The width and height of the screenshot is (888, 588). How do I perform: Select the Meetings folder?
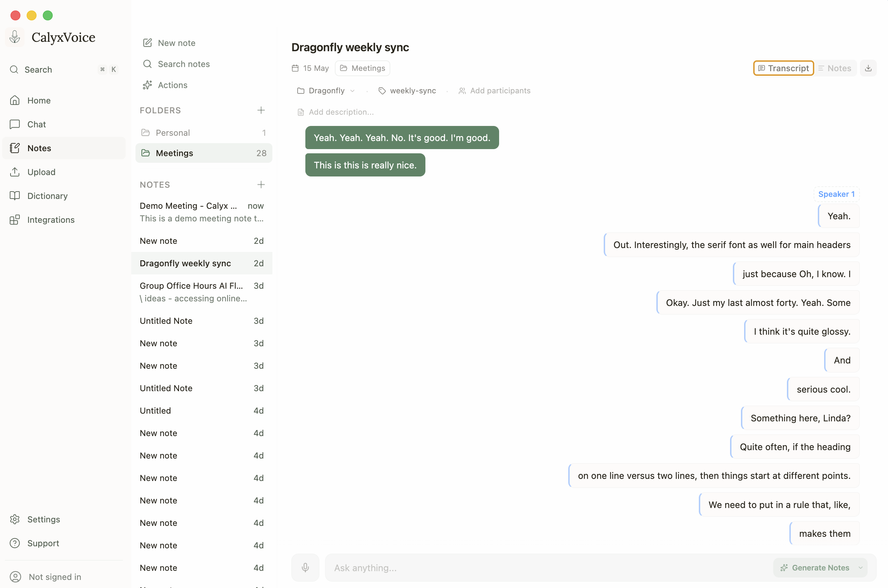pos(204,153)
